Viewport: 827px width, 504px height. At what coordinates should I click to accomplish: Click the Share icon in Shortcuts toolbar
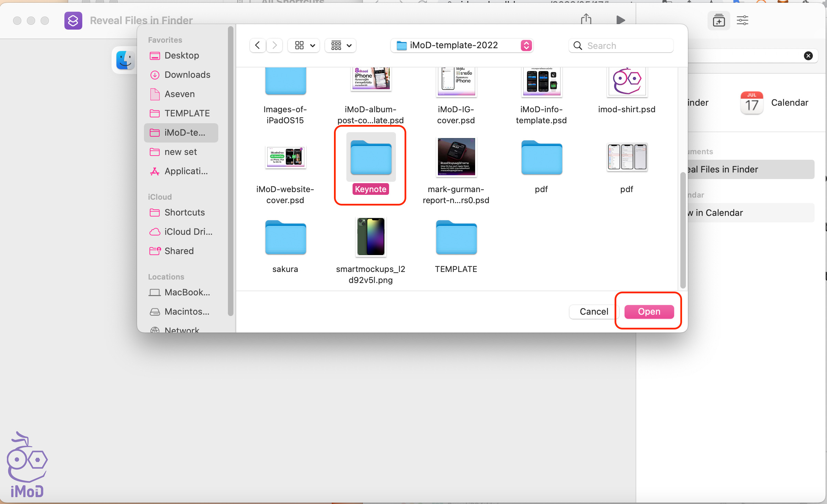(586, 19)
